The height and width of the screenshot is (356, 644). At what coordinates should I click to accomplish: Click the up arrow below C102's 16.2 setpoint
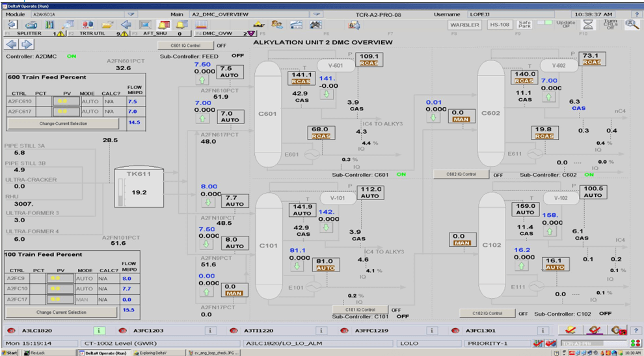pyautogui.click(x=521, y=266)
